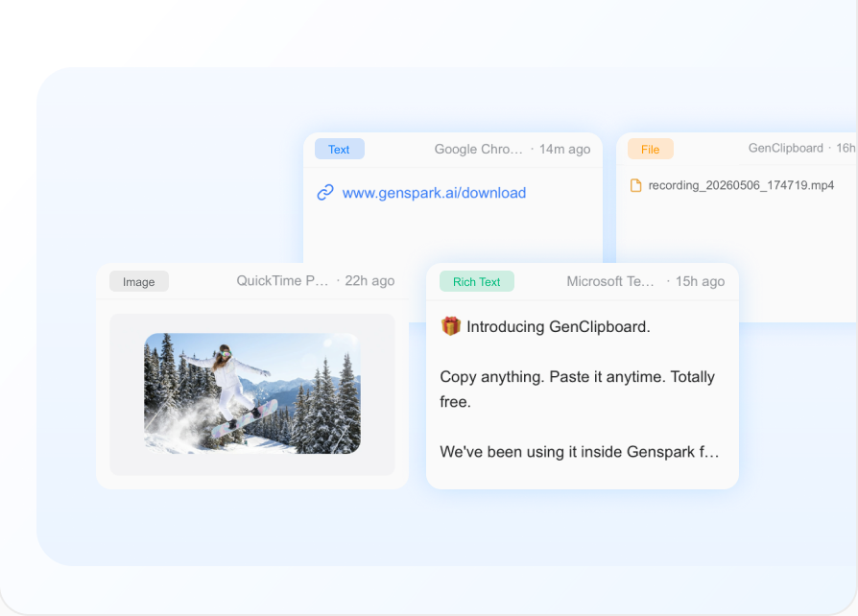This screenshot has height=616, width=858.
Task: Select the green Rich Text badge
Action: 477,282
